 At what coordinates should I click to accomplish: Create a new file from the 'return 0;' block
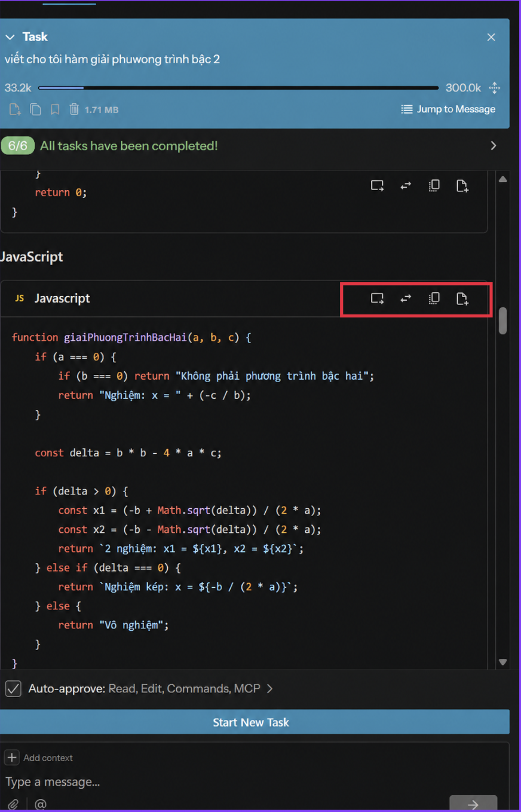462,185
